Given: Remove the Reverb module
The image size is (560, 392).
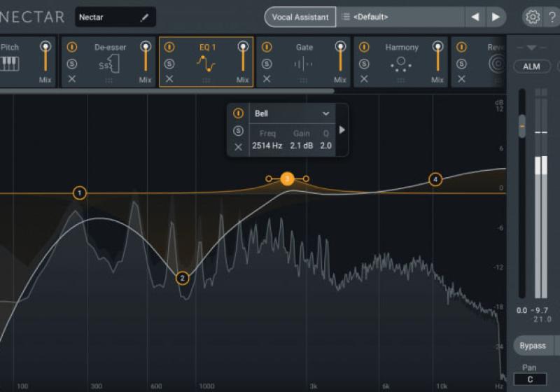Looking at the screenshot, I should coord(461,79).
